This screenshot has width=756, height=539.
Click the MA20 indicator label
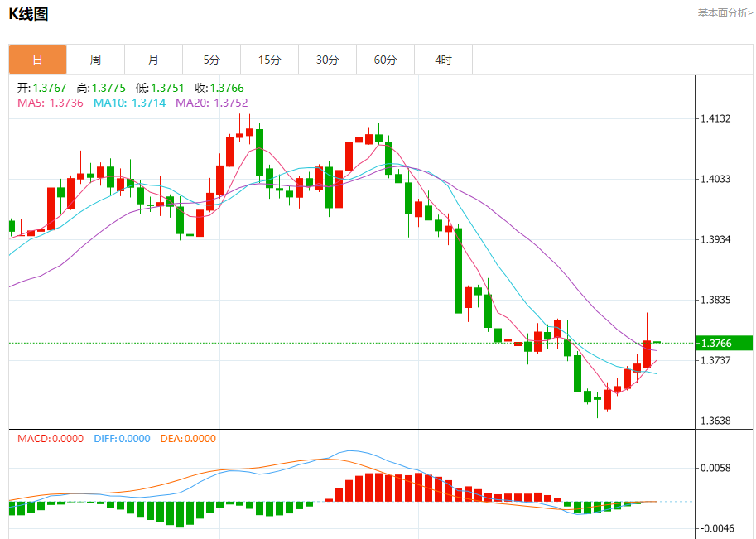(x=211, y=103)
